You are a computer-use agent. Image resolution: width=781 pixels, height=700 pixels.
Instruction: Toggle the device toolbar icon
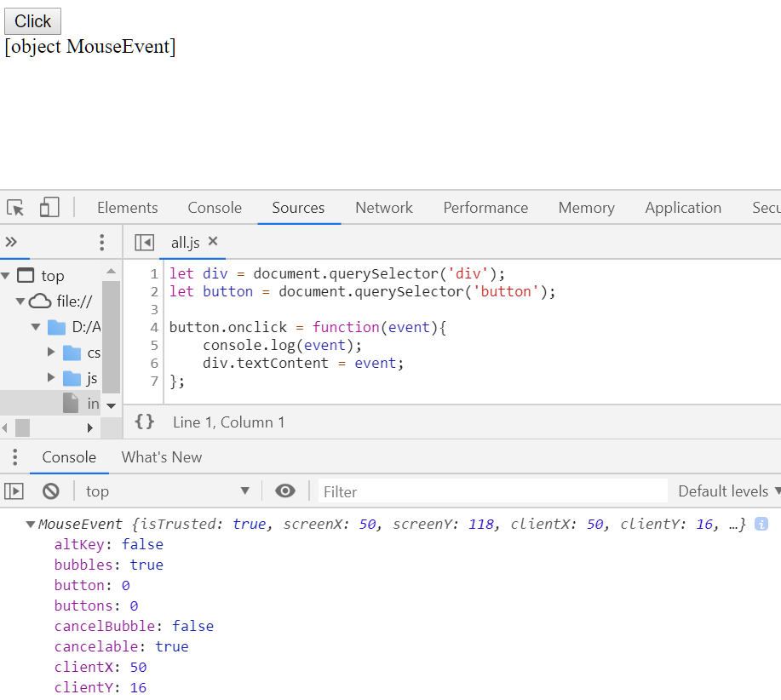pyautogui.click(x=49, y=208)
